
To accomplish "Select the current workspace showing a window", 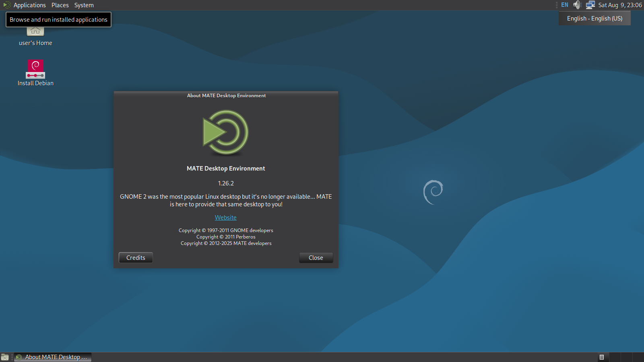I will (x=603, y=357).
